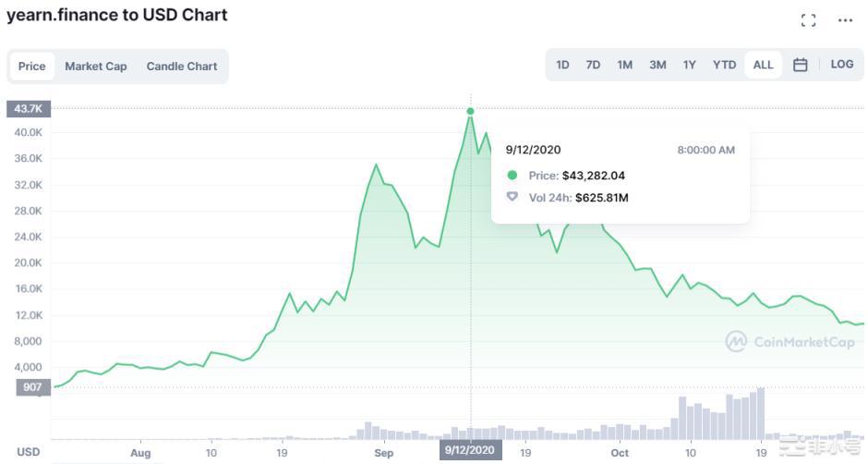Screen dimensions: 868x464
Task: Click the 9/12/2020 date marker on axis
Action: [x=471, y=451]
